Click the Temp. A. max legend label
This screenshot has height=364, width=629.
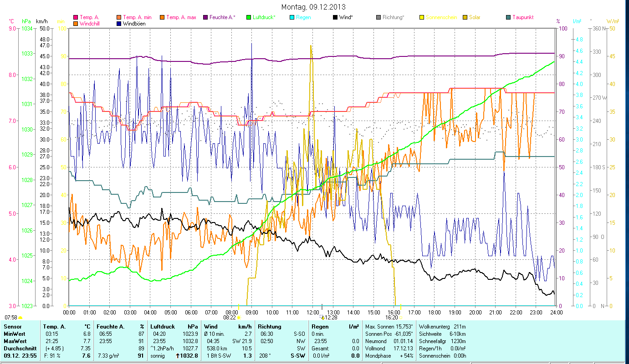pyautogui.click(x=181, y=18)
